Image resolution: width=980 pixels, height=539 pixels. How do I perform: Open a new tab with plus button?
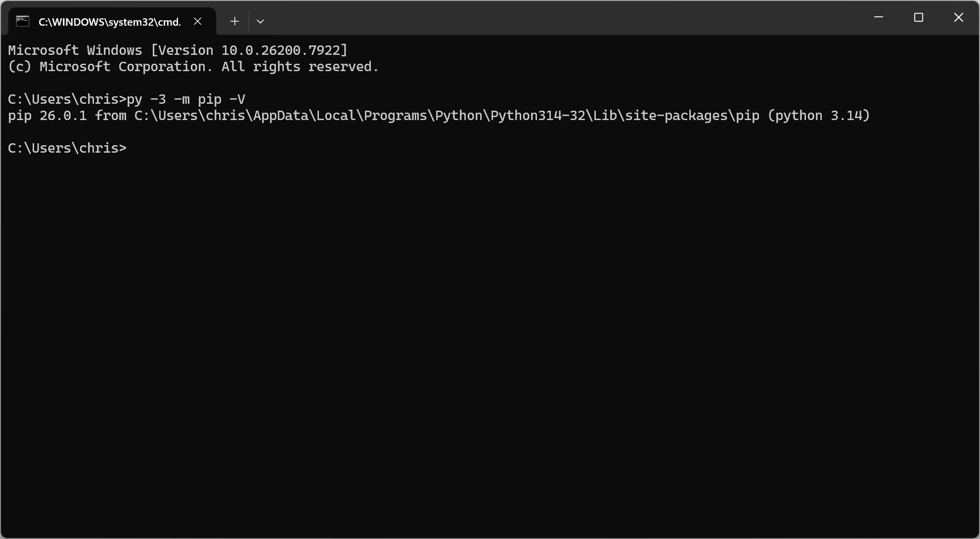coord(235,21)
